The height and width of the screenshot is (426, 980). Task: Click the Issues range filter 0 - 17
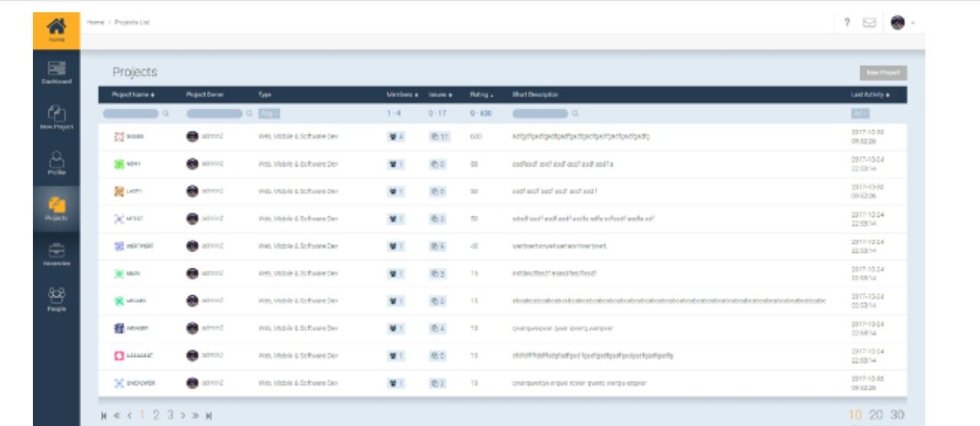tap(437, 113)
